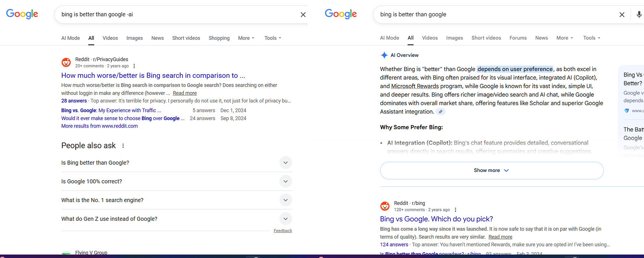Click the microphone voice search icon
644x258 pixels.
pos(639,15)
